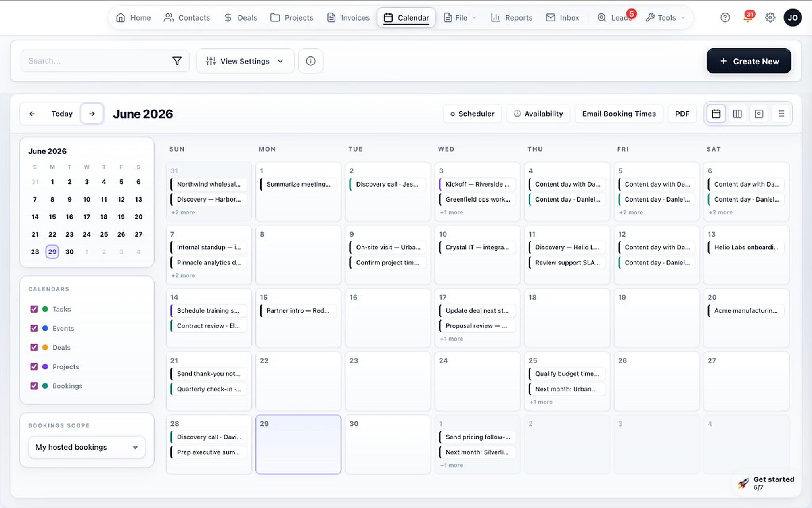Toggle the Bookings calendar checkbox
The height and width of the screenshot is (508, 812).
click(34, 386)
